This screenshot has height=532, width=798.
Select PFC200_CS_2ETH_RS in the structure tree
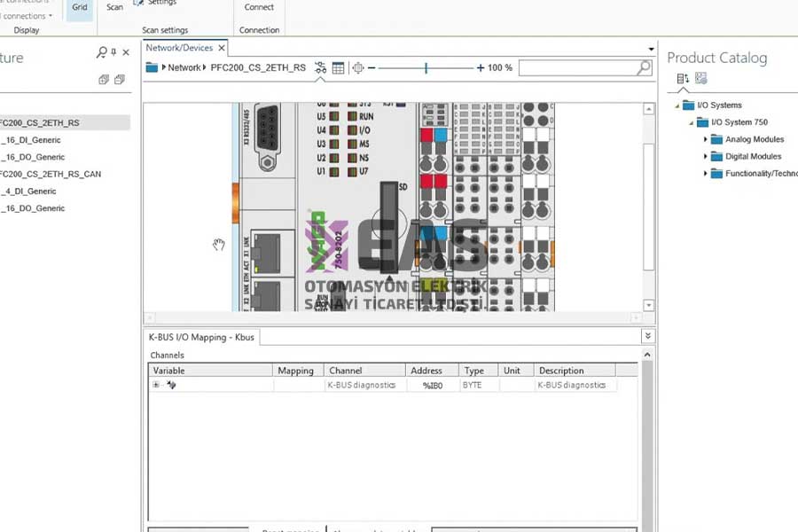[x=40, y=122]
